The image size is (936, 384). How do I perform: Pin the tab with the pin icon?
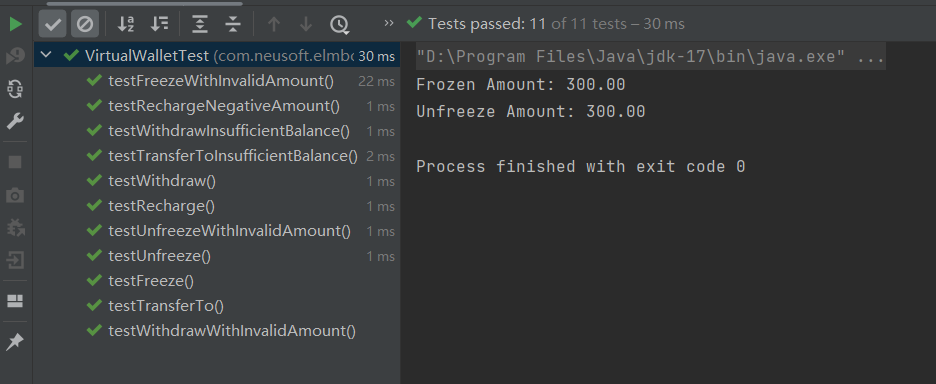pos(15,342)
